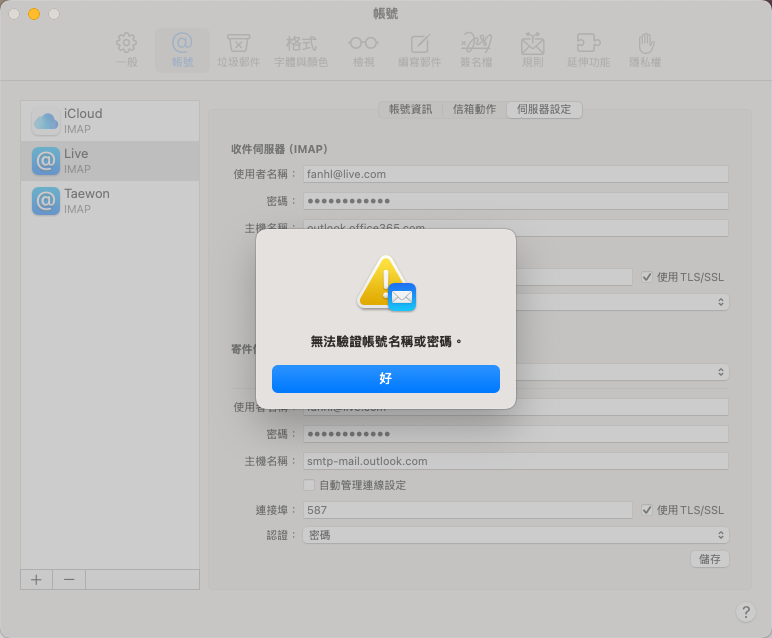Click the smtp-mail.outlook.com host name field
The image size is (772, 638).
click(x=515, y=461)
